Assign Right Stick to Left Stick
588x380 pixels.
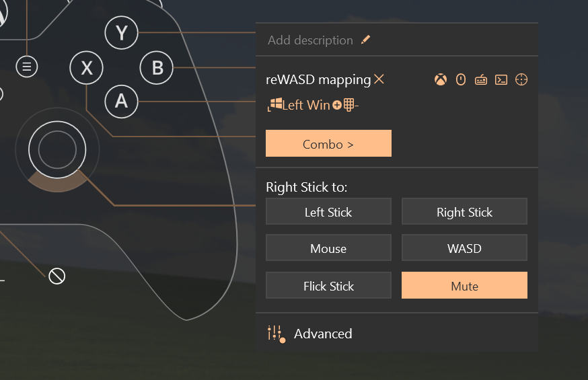coord(328,212)
